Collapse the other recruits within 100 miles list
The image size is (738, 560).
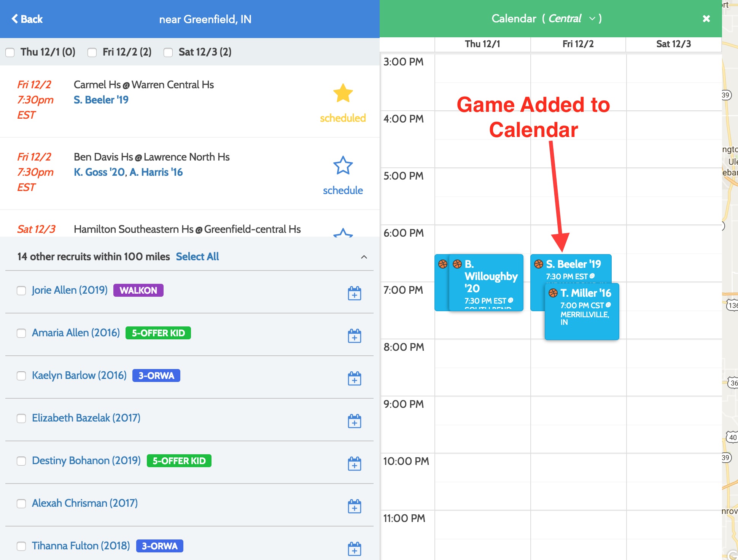click(364, 257)
